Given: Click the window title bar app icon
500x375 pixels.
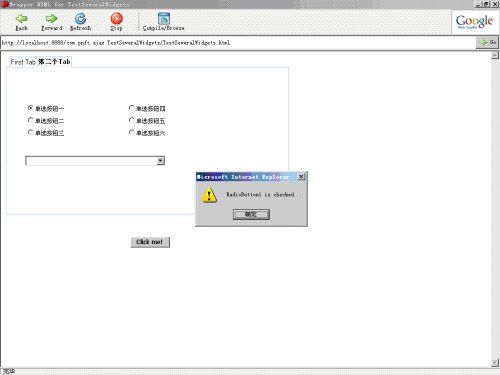Looking at the screenshot, I should click(x=4, y=4).
